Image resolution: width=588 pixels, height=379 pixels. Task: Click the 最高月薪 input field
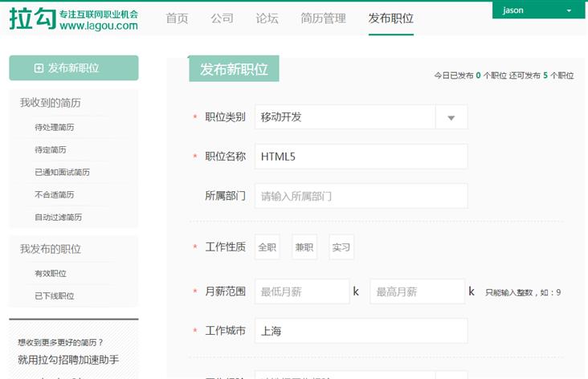(x=418, y=291)
